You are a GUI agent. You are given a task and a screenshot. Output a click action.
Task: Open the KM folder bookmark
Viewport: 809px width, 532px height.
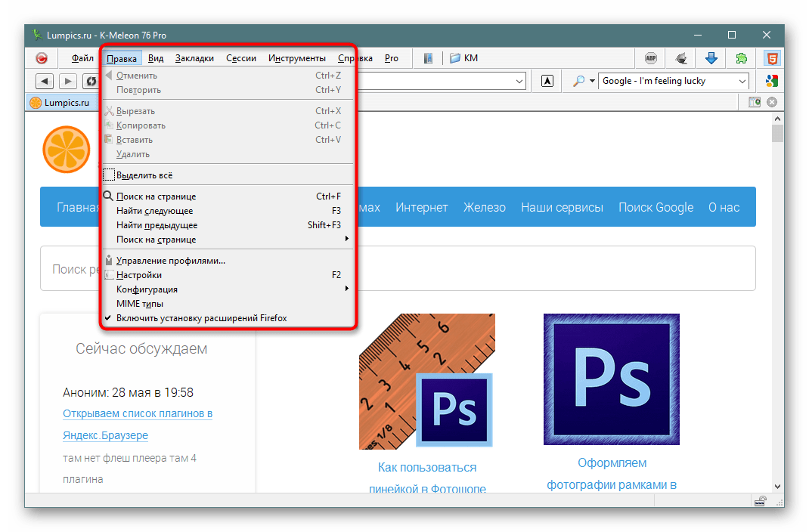[x=463, y=58]
